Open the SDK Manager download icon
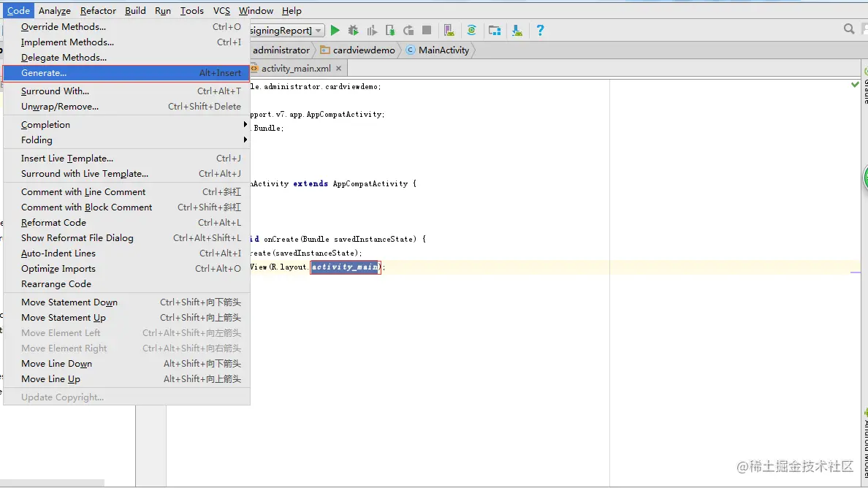The width and height of the screenshot is (868, 488). (x=517, y=31)
